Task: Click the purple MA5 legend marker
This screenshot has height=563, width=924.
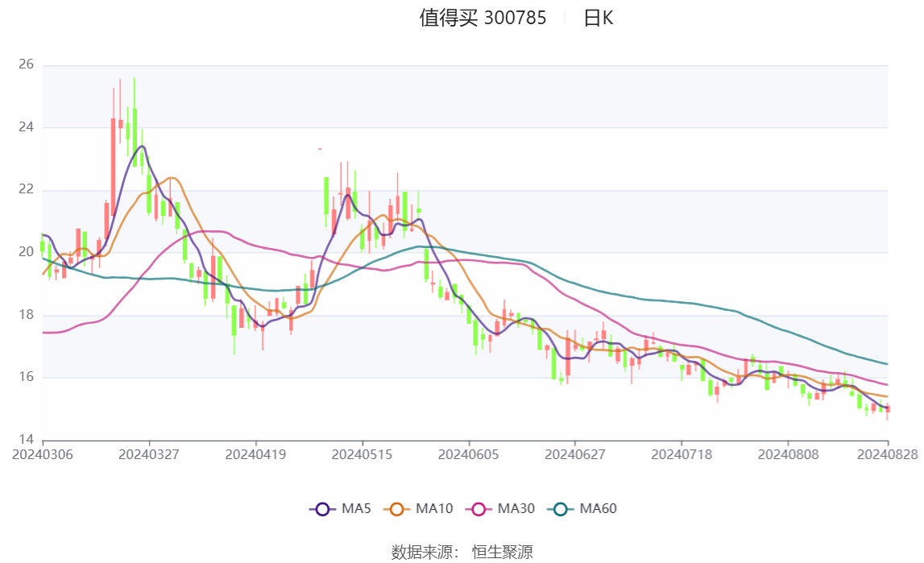Action: click(322, 509)
